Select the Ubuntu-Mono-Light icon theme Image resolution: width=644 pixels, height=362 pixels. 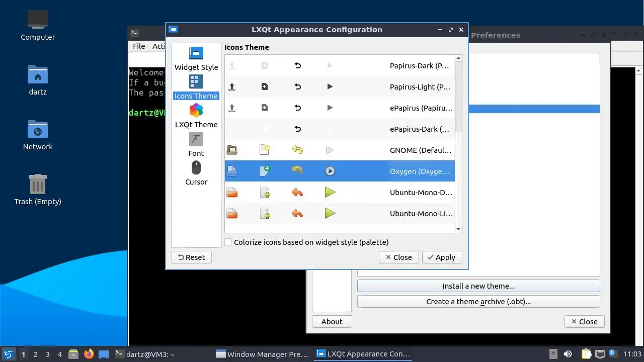pos(340,214)
